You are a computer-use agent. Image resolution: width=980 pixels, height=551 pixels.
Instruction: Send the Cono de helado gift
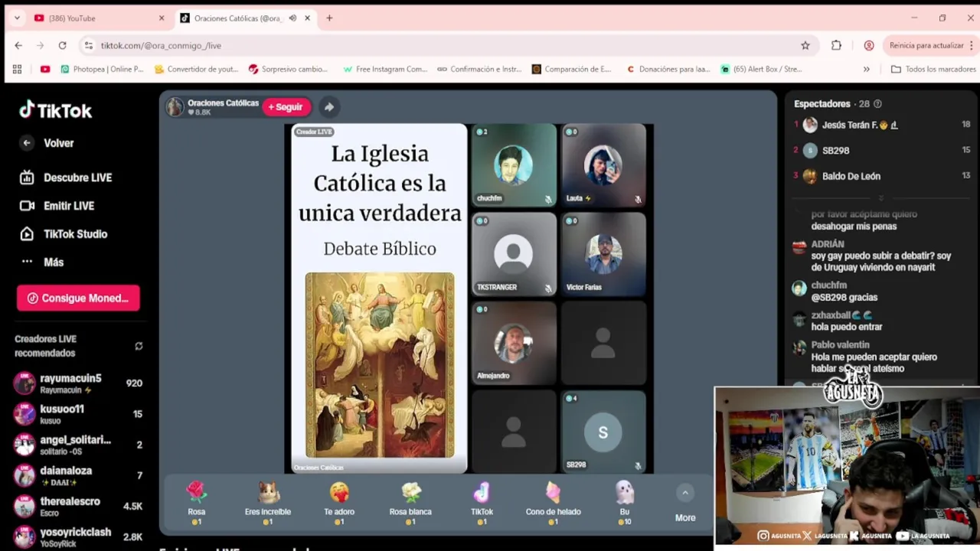[553, 503]
